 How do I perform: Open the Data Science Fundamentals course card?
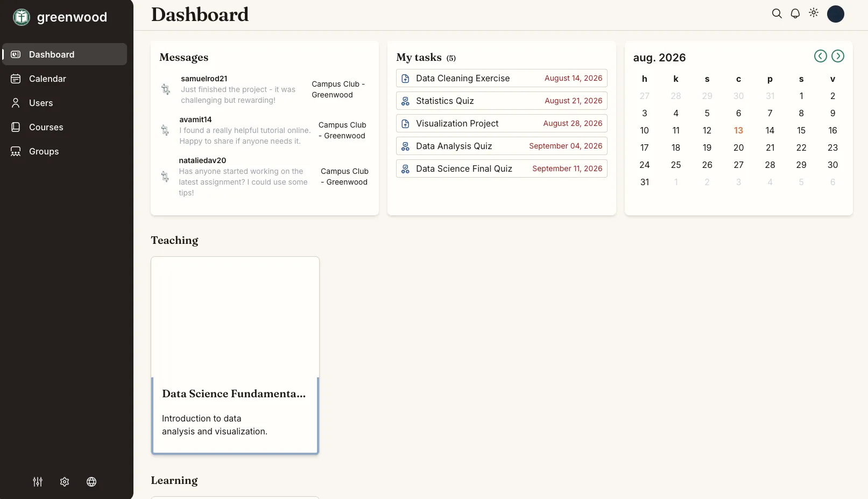(x=235, y=355)
